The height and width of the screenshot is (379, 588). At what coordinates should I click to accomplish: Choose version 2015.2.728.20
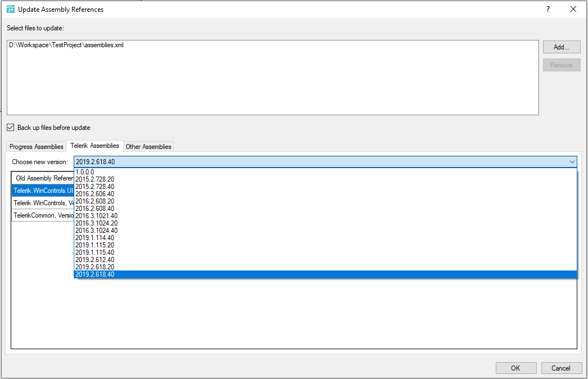[x=325, y=179]
